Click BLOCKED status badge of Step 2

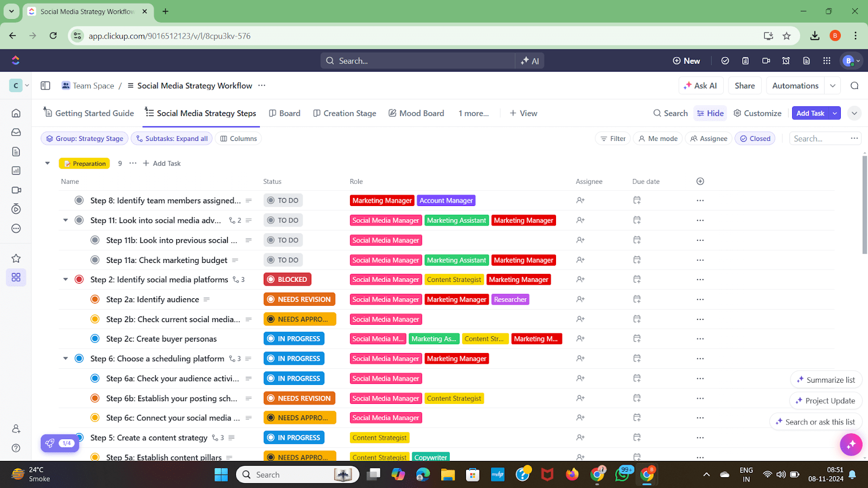pos(287,279)
